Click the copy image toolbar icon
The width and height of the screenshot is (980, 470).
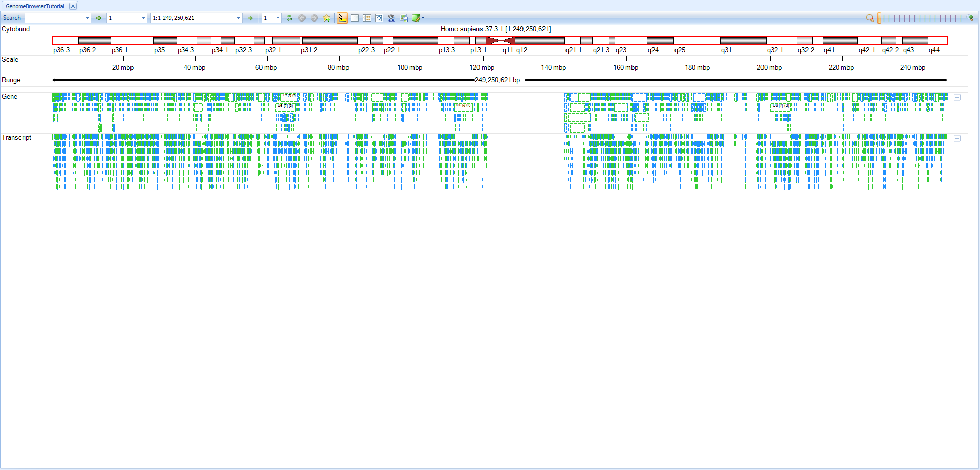(x=404, y=18)
